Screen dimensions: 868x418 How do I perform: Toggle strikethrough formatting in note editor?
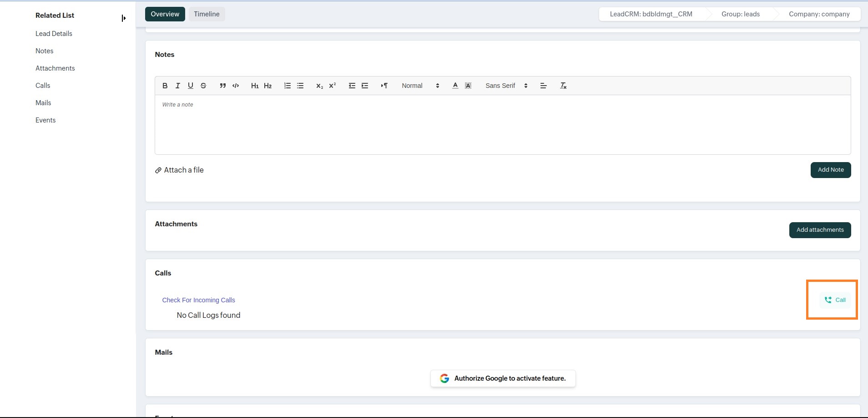click(x=203, y=86)
